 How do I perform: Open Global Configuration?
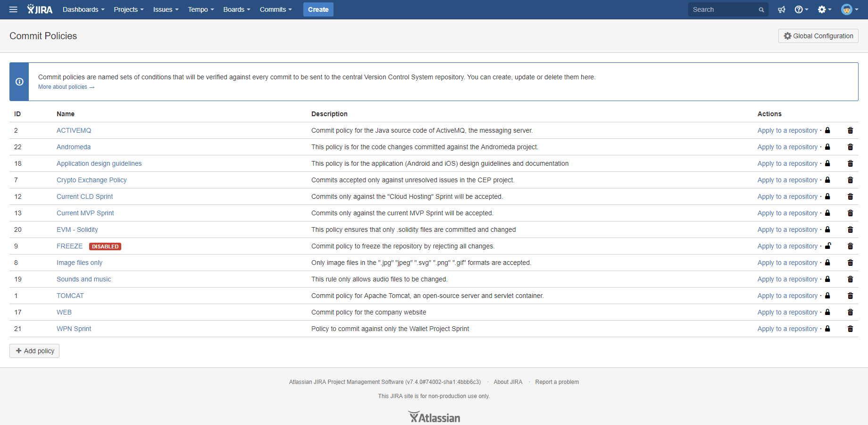818,36
